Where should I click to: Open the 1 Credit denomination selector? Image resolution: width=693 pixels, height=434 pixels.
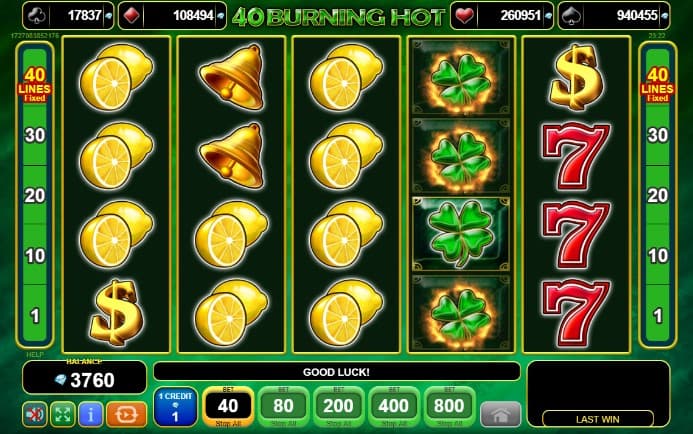tap(175, 407)
